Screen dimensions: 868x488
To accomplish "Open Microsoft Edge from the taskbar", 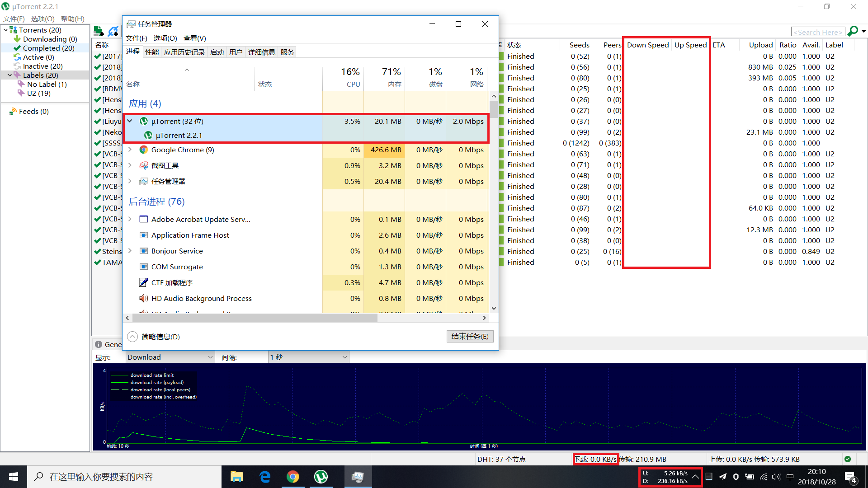I will (265, 477).
